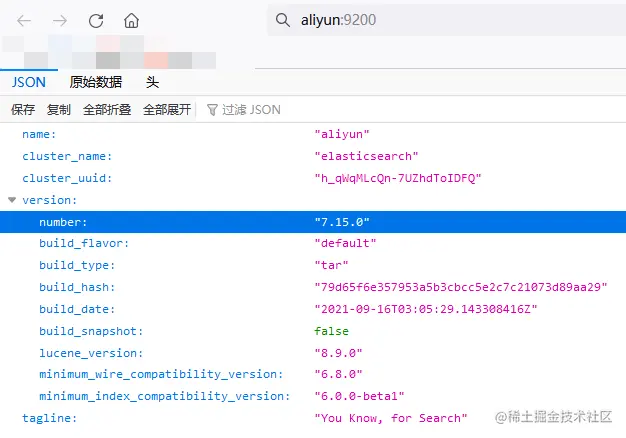Select the build_flavor key
626x438 pixels.
point(84,243)
